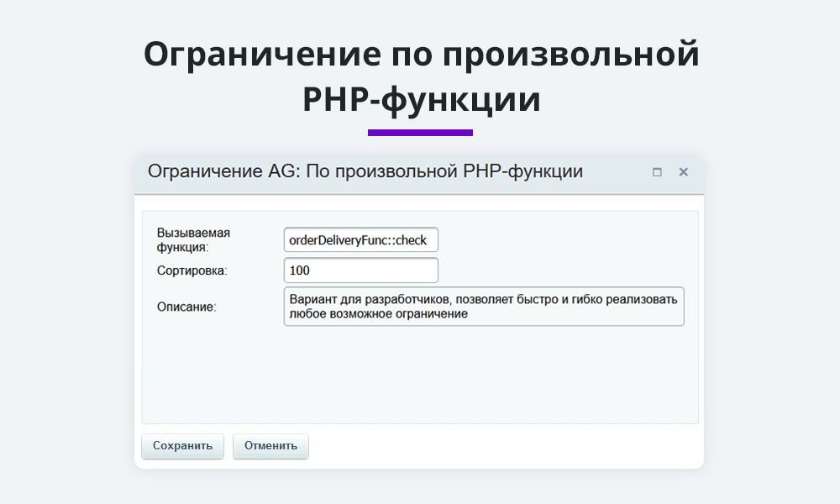Place cursor on orderDeliveryFunc::check text
The width and height of the screenshot is (840, 504).
click(358, 240)
